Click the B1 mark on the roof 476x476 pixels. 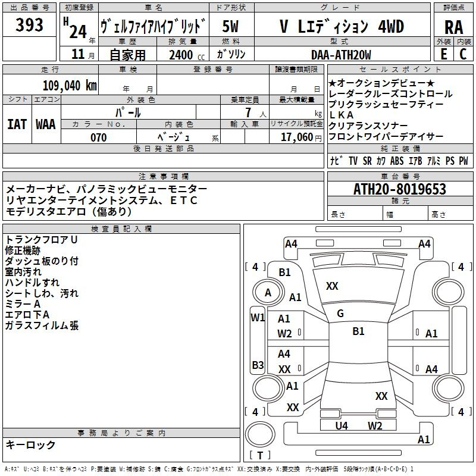358,331
